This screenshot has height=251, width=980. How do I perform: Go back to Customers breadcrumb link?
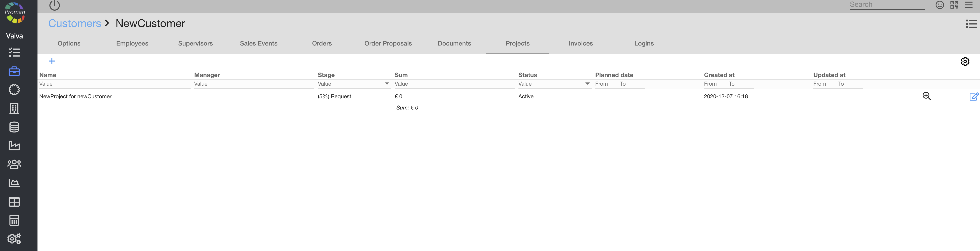coord(75,23)
